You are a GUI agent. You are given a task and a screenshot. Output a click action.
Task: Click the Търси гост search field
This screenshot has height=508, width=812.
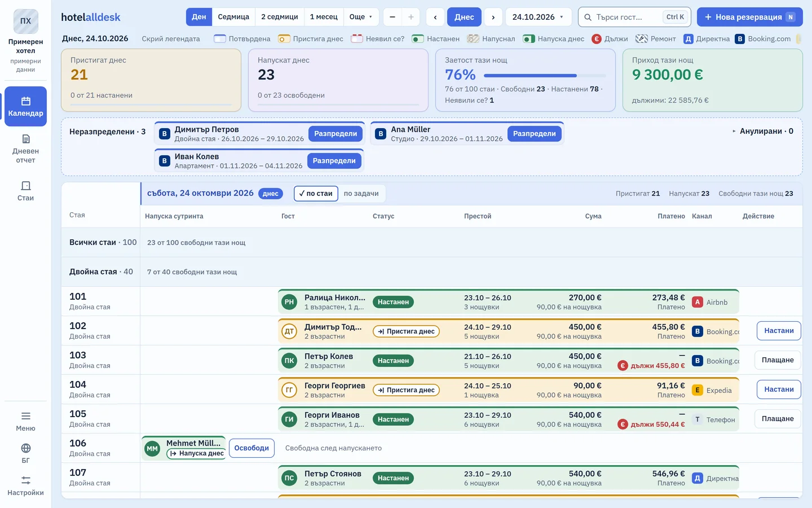(x=634, y=17)
